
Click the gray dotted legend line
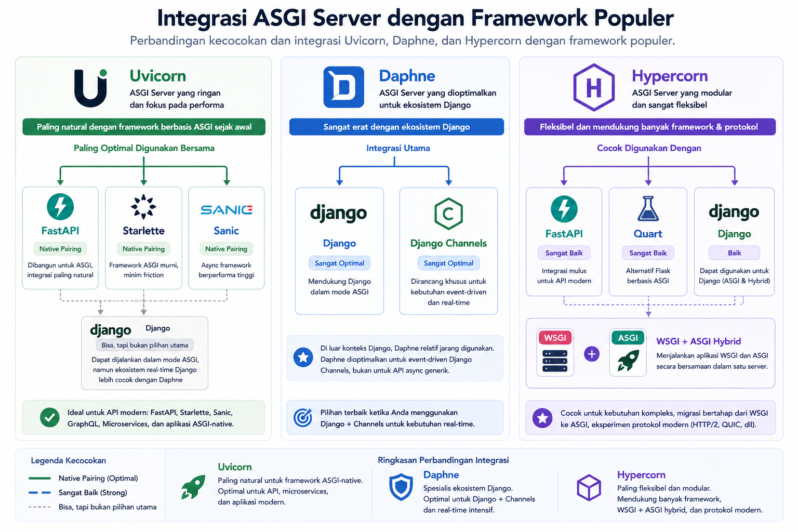tap(39, 507)
